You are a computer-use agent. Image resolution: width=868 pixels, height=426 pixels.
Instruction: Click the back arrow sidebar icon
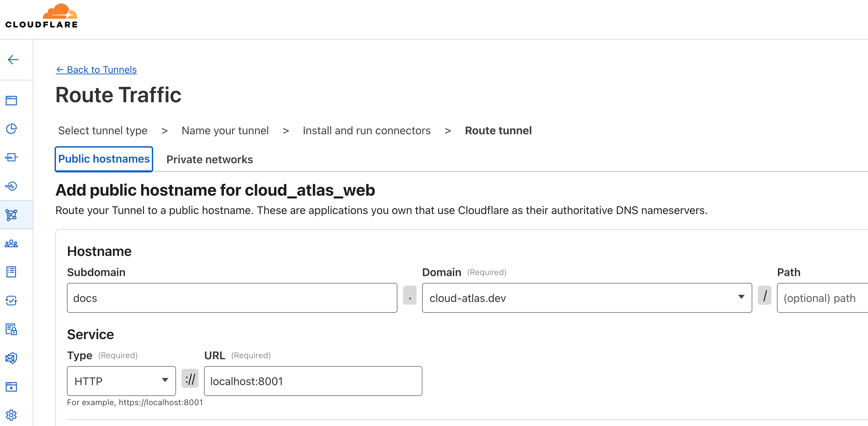point(13,60)
